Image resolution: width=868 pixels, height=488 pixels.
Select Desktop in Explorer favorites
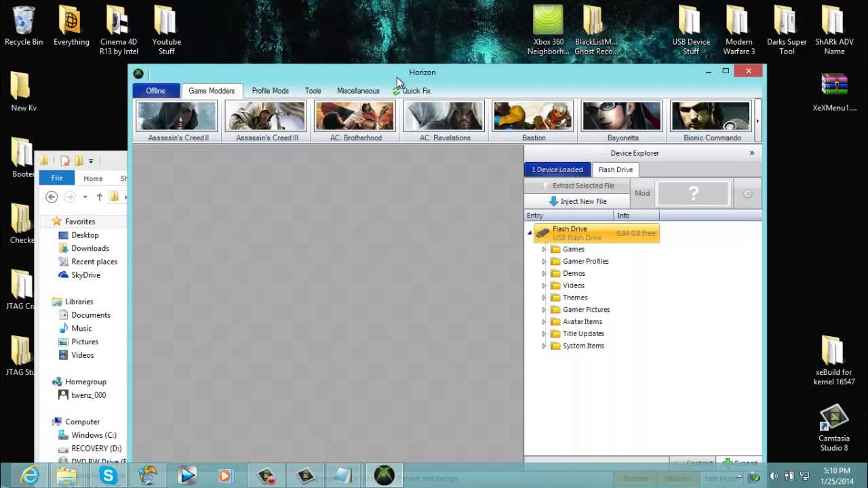(78, 235)
